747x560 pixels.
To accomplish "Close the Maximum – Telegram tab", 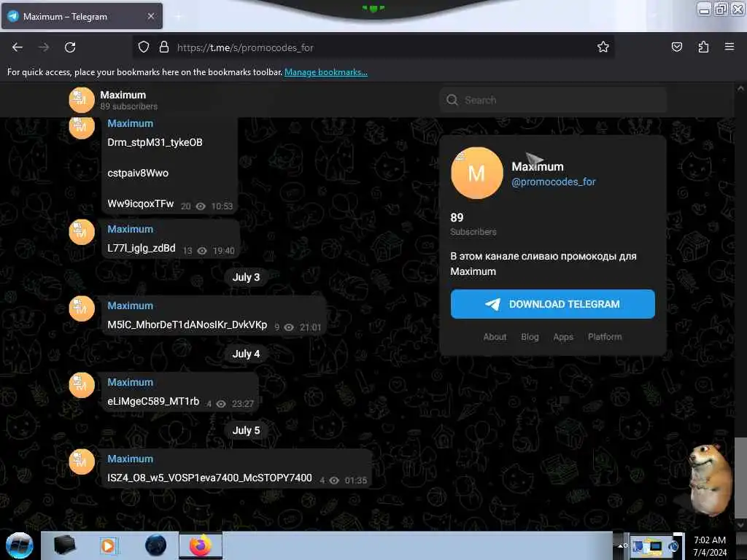I will coord(151,16).
